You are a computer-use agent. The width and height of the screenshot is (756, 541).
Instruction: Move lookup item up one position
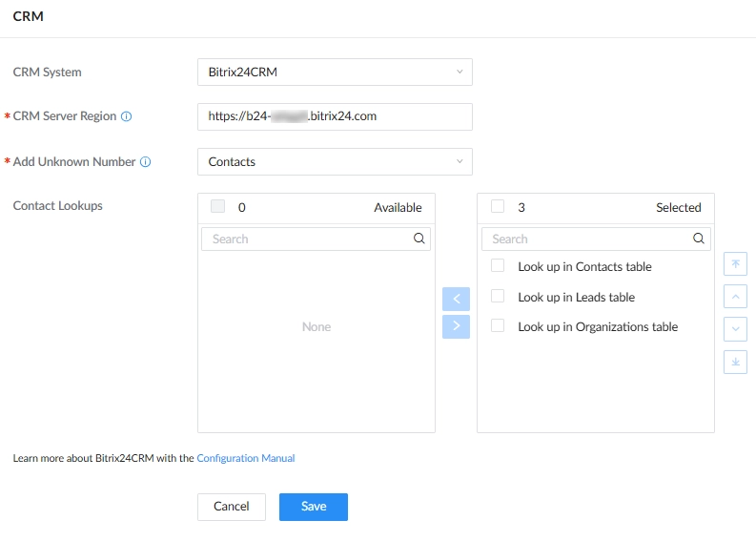tap(735, 297)
